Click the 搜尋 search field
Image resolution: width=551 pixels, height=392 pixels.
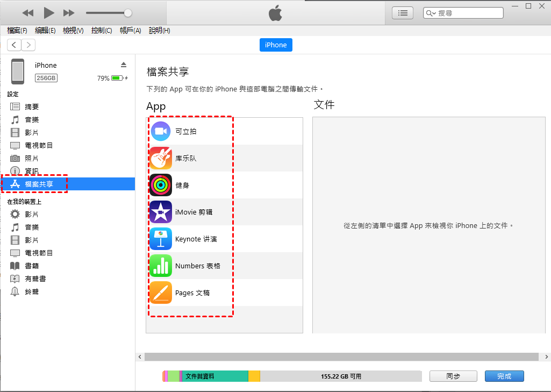(x=468, y=12)
